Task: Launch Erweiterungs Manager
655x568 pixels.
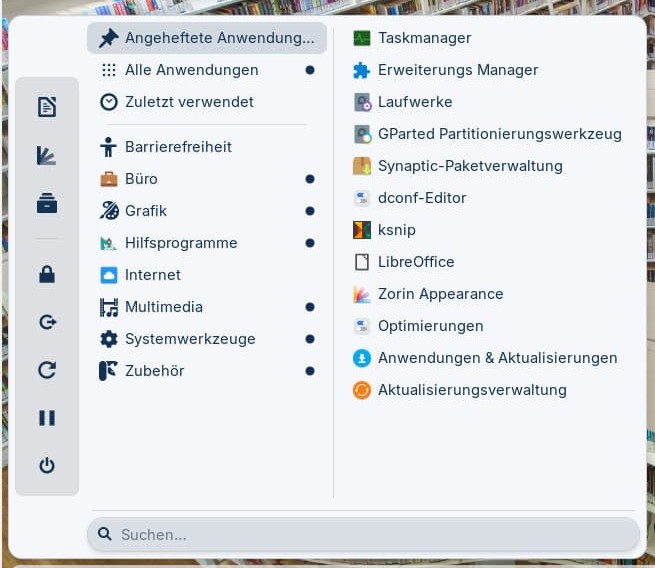Action: [x=458, y=70]
